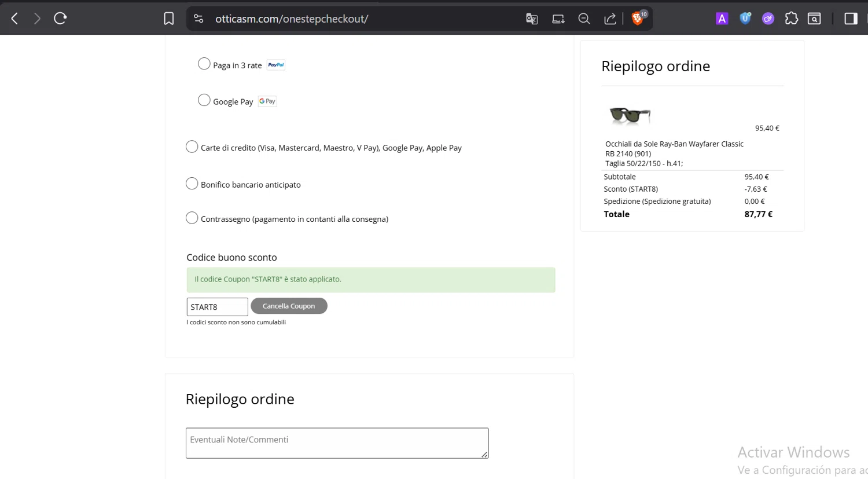Open the purple round extension icon
This screenshot has height=479, width=868.
[768, 19]
